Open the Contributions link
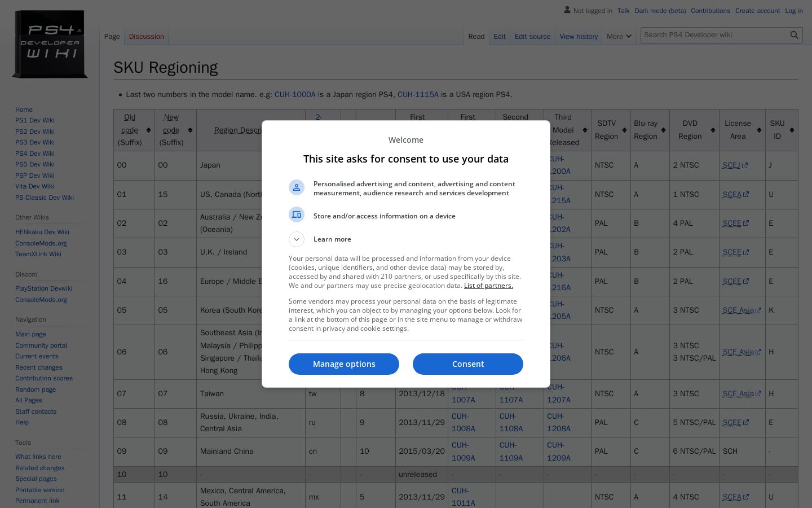 click(x=710, y=11)
